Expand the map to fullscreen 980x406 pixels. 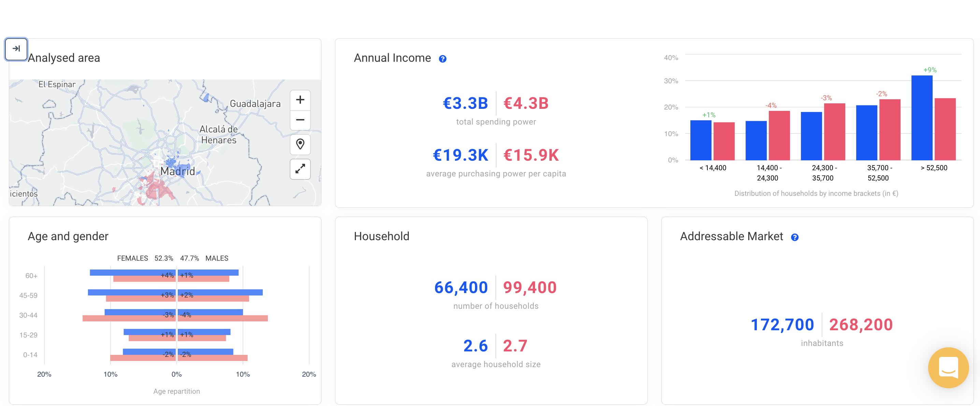coord(300,169)
